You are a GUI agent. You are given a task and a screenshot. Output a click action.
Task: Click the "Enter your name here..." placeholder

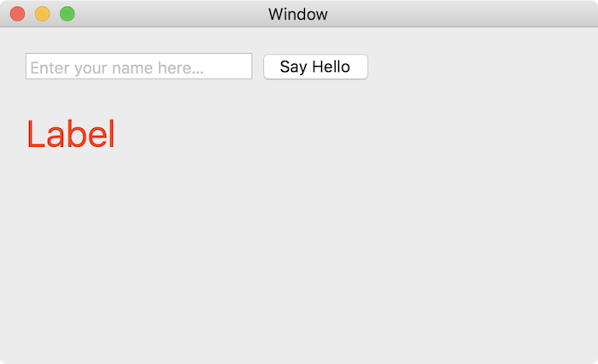click(x=117, y=68)
